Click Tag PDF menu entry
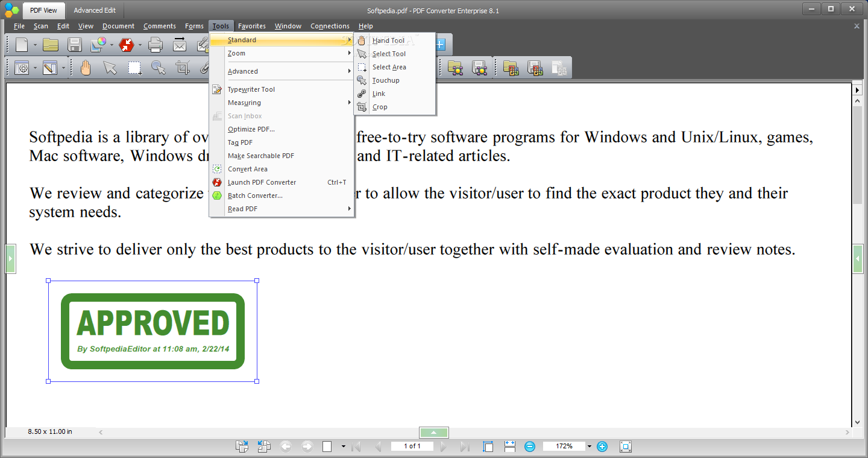The height and width of the screenshot is (458, 868). [x=281, y=142]
